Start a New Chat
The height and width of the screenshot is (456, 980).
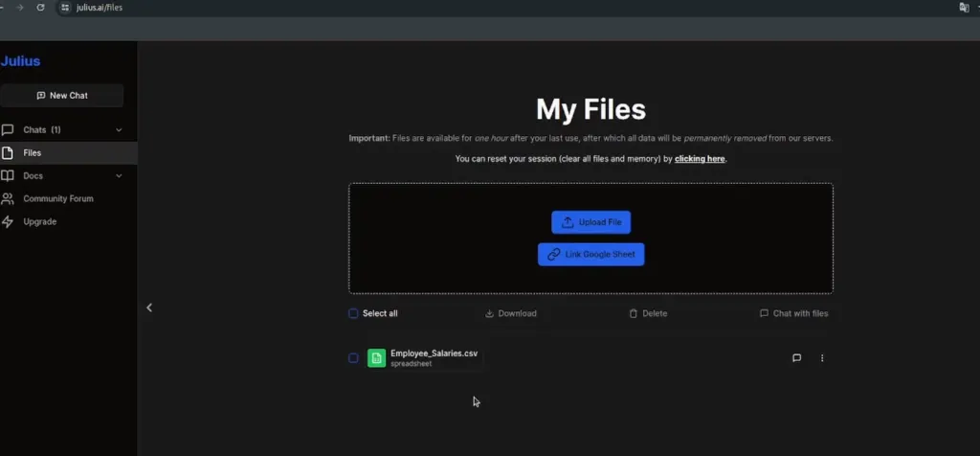(62, 96)
